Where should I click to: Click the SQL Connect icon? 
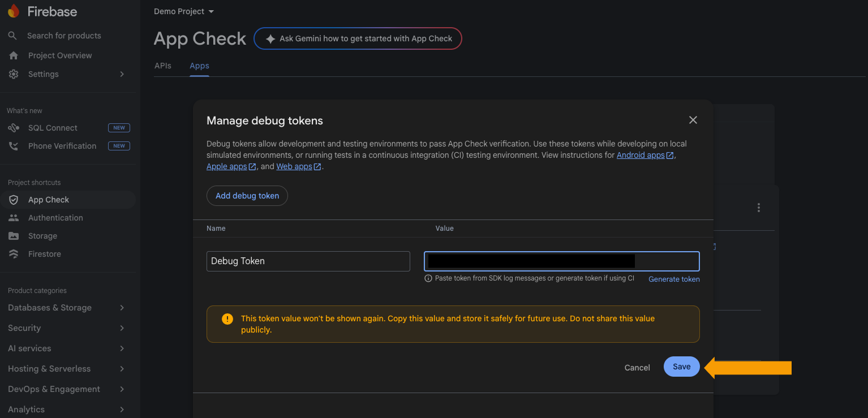[14, 128]
